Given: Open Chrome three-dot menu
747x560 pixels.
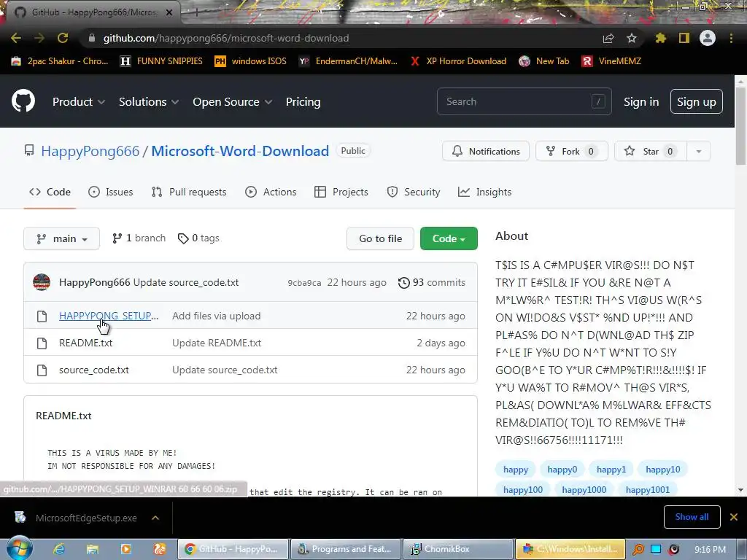Looking at the screenshot, I should (x=731, y=38).
